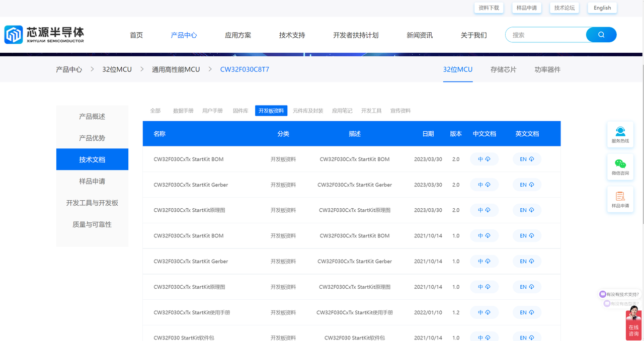This screenshot has height=341, width=644.
Task: Click the 资料下载 top button
Action: (x=489, y=8)
